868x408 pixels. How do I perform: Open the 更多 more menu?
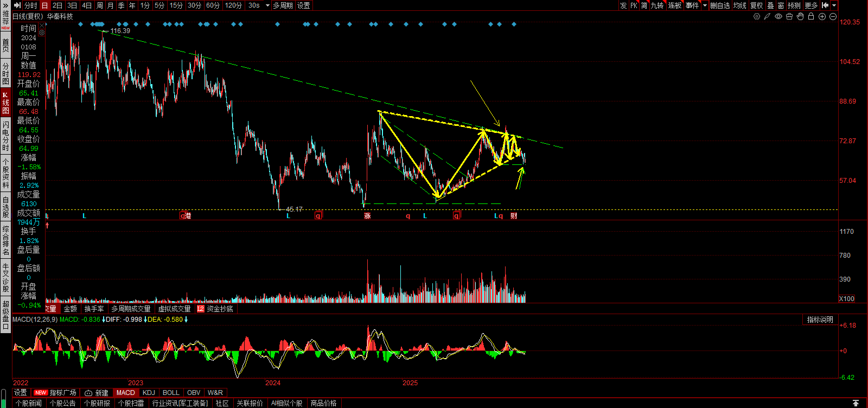tap(811, 5)
